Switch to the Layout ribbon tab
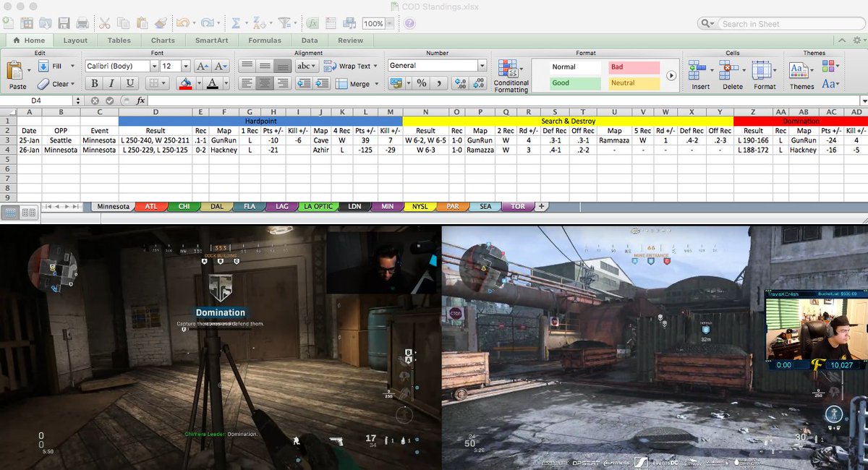 [x=75, y=40]
